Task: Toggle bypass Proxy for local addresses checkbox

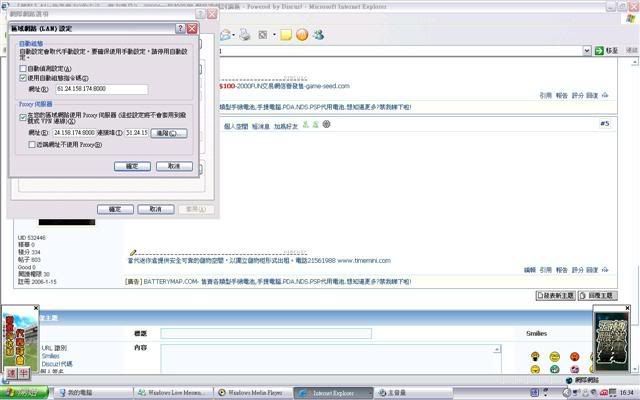Action: click(32, 145)
